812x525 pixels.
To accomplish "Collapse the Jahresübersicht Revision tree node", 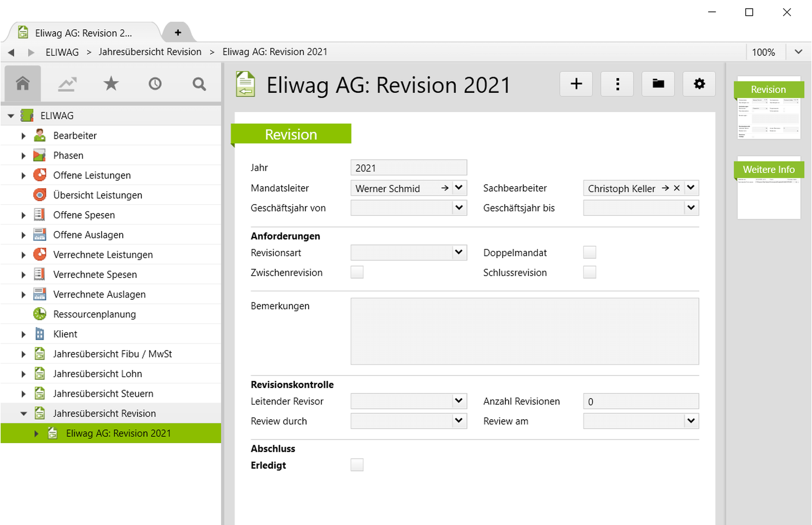I will [x=23, y=413].
